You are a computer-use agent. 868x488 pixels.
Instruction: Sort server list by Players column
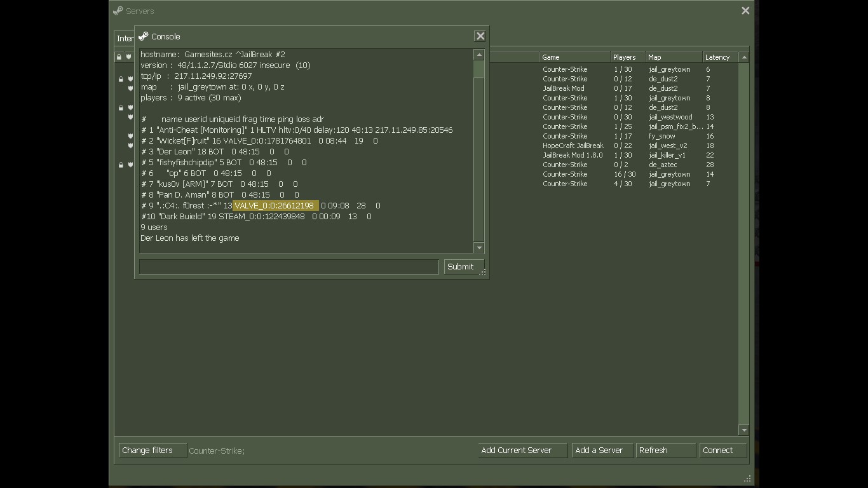tap(628, 57)
